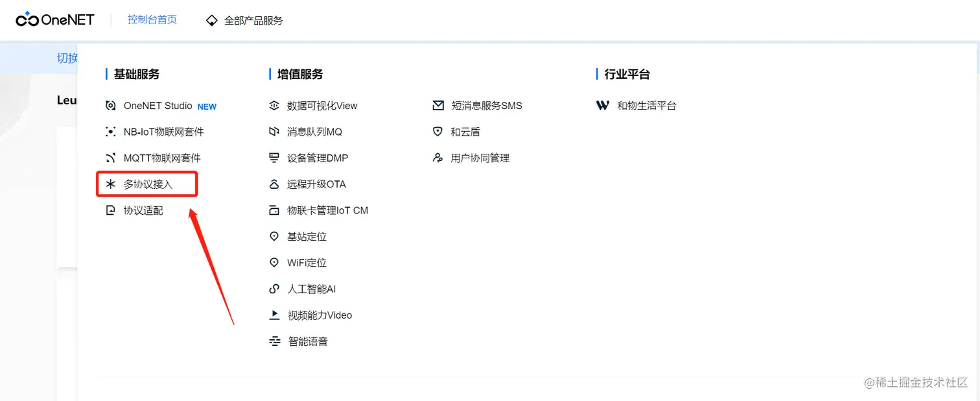
Task: Click the 智能语音 icon
Action: coord(274,341)
